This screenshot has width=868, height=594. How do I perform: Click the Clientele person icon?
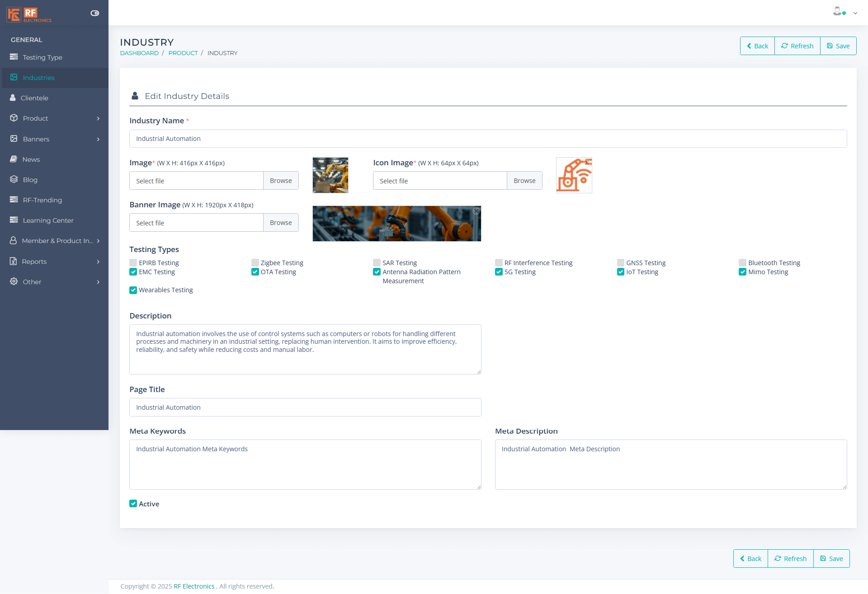(x=13, y=98)
